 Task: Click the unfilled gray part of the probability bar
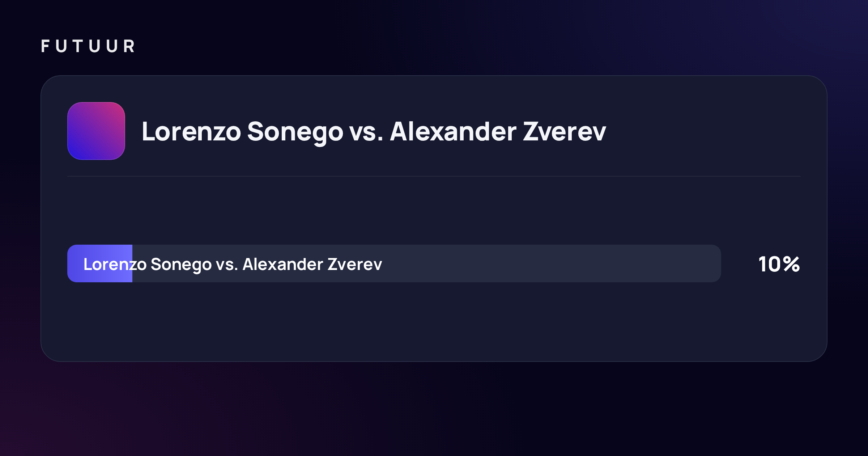point(427,263)
